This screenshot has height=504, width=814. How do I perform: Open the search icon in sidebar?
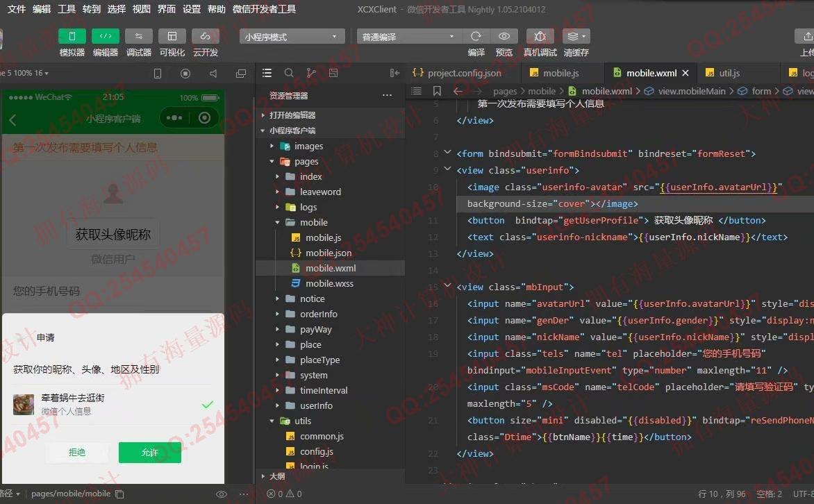289,73
